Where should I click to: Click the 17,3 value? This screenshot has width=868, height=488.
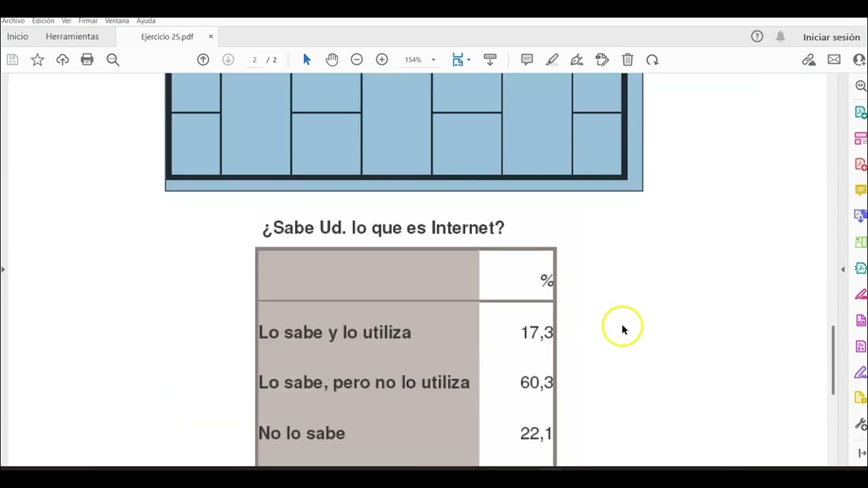point(536,332)
